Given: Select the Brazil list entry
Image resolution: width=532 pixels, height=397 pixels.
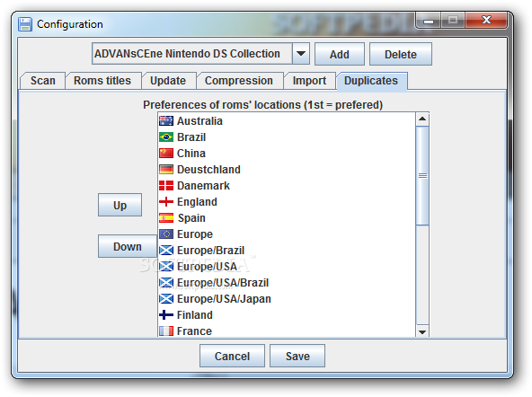Looking at the screenshot, I should pos(287,137).
